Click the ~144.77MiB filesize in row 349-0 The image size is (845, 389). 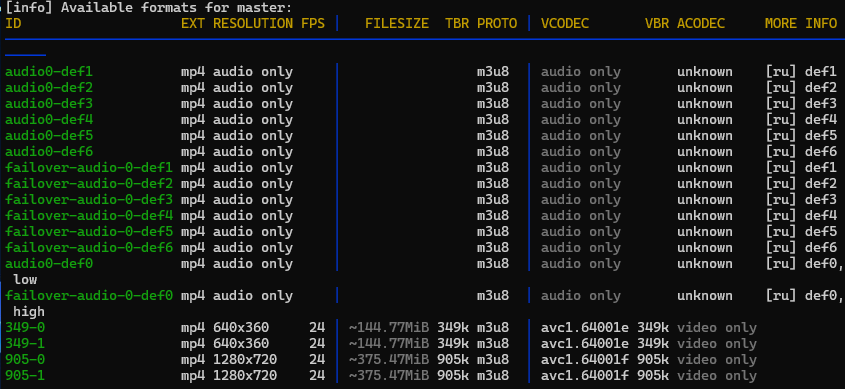pyautogui.click(x=389, y=328)
